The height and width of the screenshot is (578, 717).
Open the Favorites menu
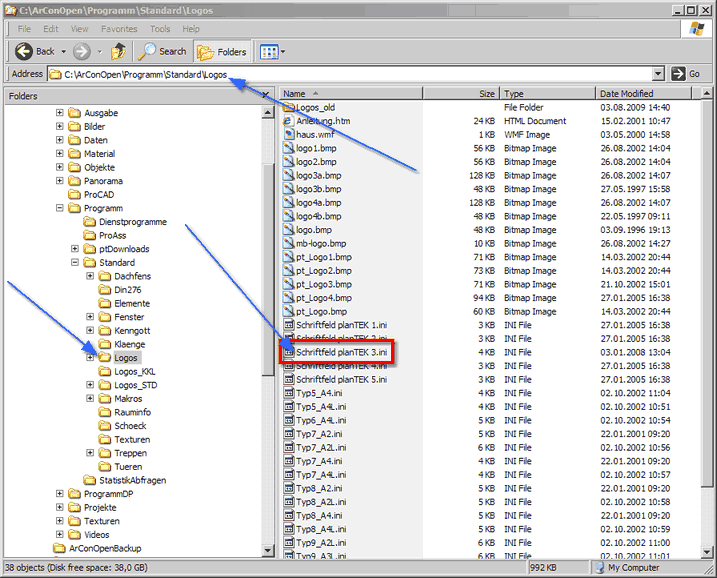click(119, 29)
